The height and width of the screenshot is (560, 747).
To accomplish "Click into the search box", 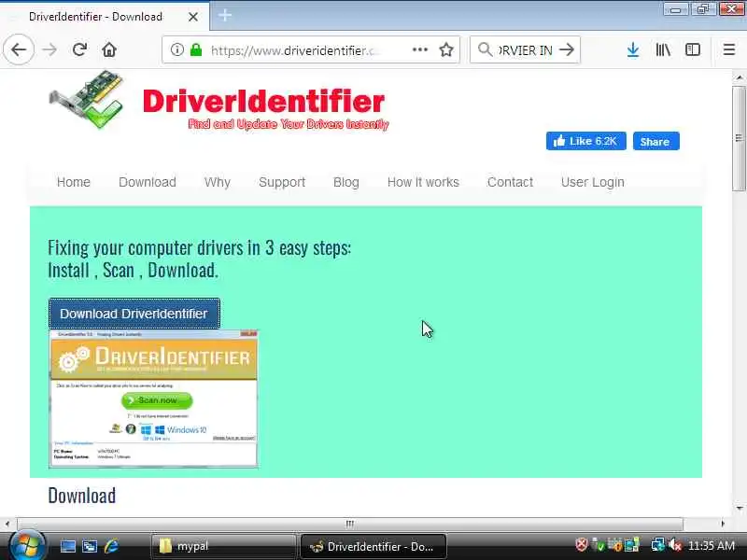I will tap(525, 49).
